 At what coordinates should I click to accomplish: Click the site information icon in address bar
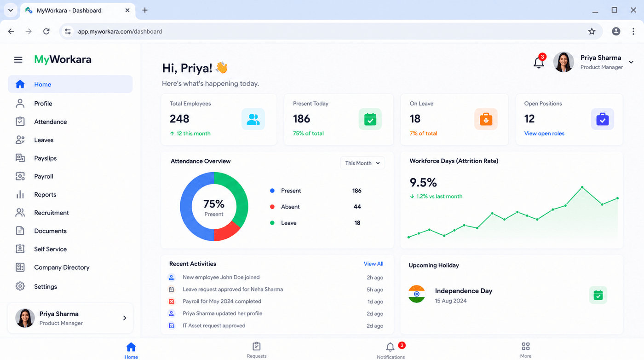tap(68, 31)
